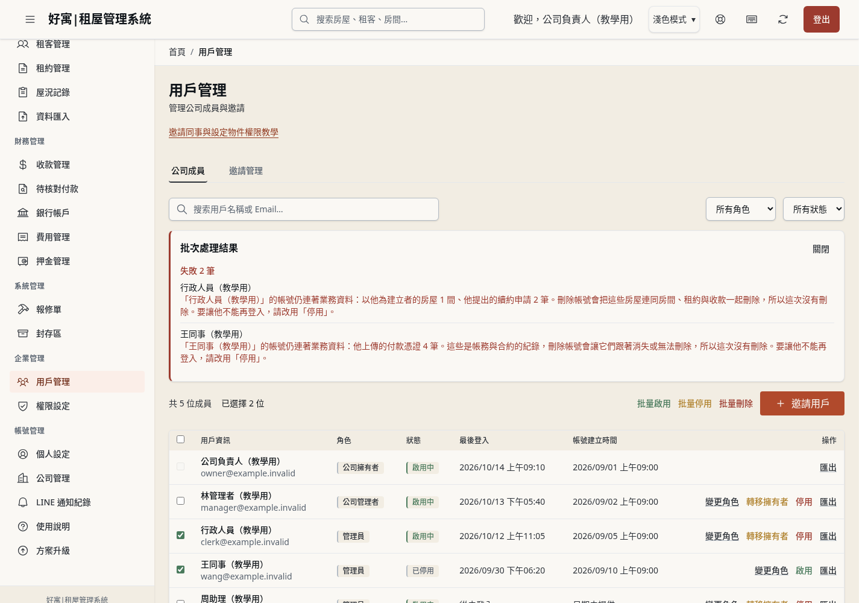Open 屋況記錄 clipboard icon
Screen dimensions: 868x603
(23, 92)
